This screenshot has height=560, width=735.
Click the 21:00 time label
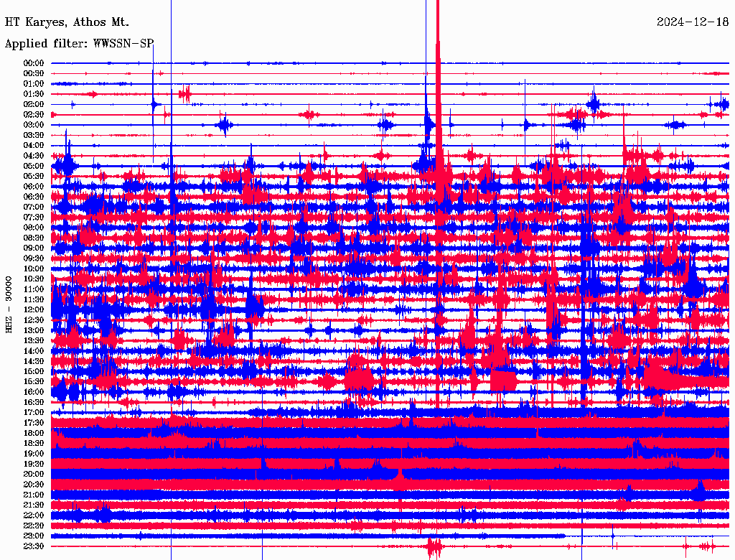pos(34,495)
